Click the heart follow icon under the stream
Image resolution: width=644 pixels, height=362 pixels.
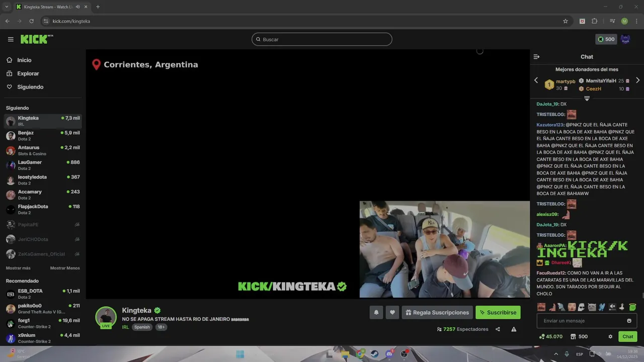click(392, 312)
